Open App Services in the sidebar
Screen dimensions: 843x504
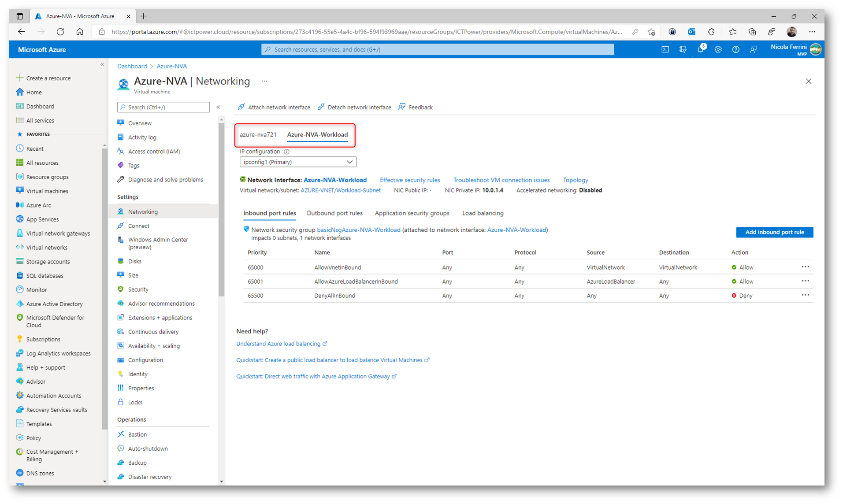[x=42, y=219]
